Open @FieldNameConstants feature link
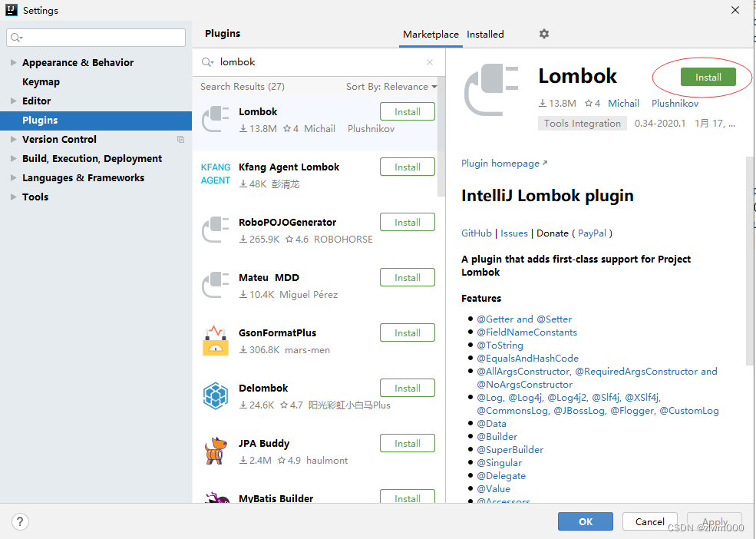 [x=527, y=332]
